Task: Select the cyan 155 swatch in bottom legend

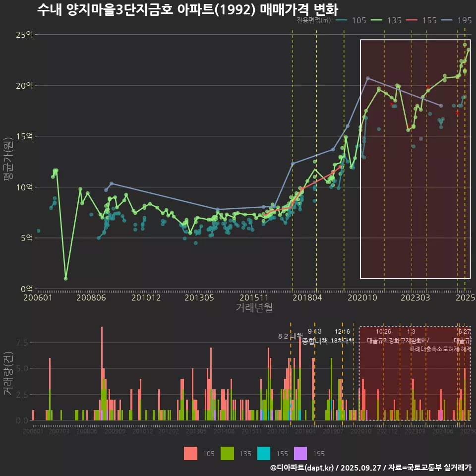Action: 264,453
